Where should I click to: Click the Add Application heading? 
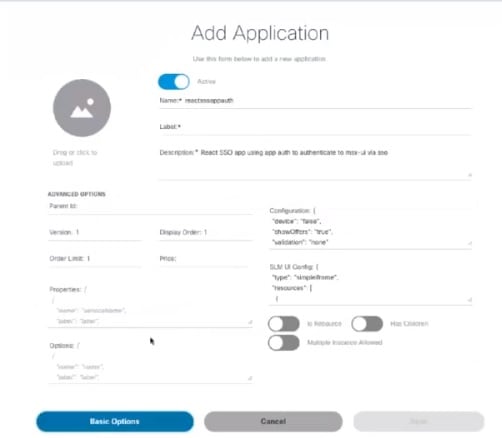pos(260,33)
